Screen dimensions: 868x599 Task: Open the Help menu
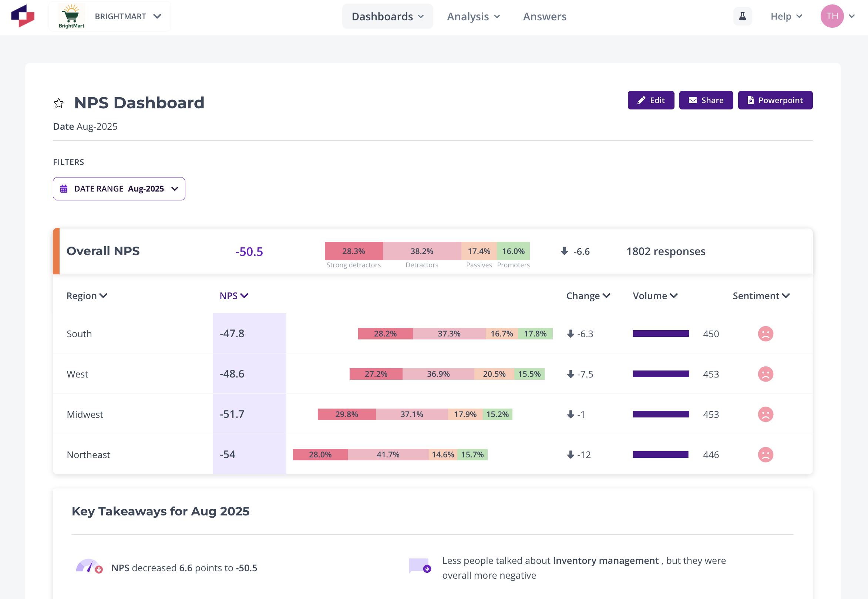coord(786,16)
